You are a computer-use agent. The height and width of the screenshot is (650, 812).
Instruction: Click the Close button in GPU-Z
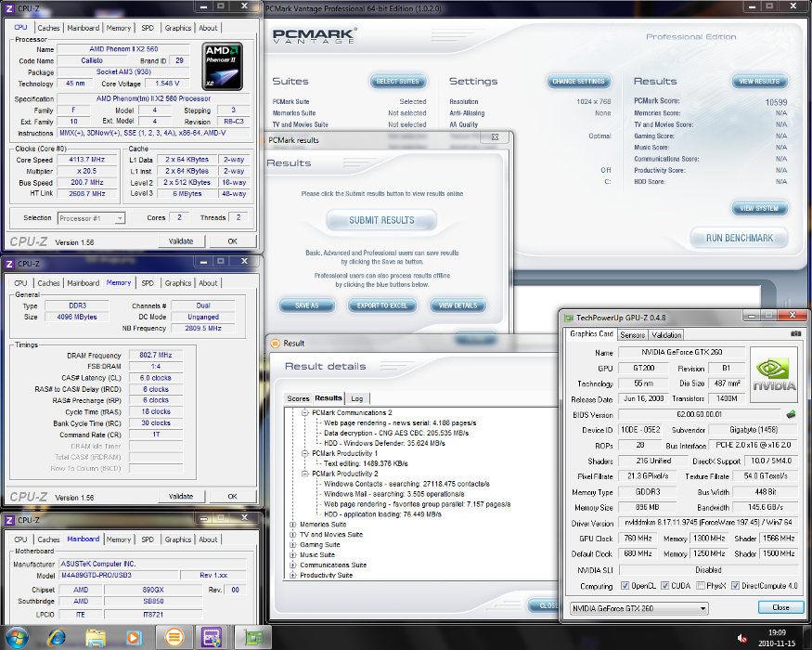coord(781,607)
